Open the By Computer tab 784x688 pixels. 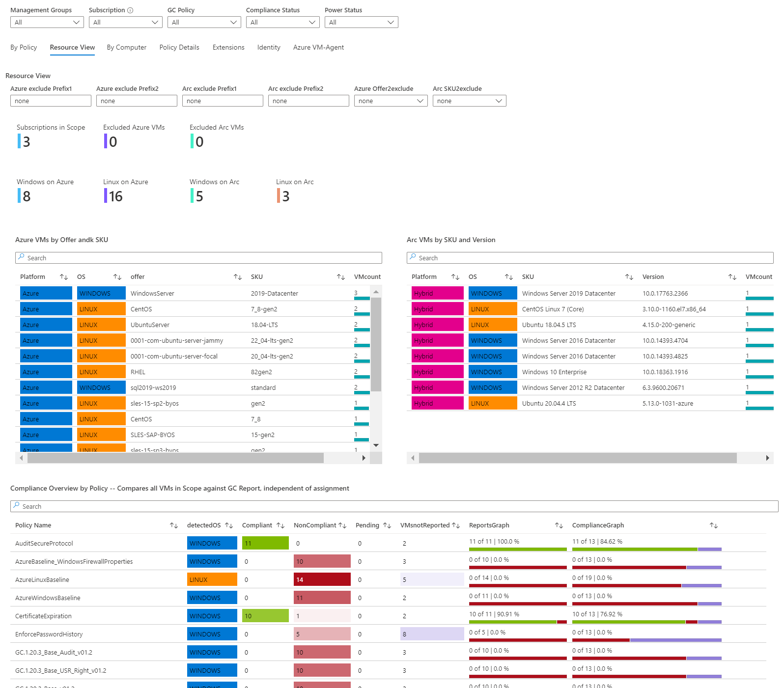tap(127, 48)
